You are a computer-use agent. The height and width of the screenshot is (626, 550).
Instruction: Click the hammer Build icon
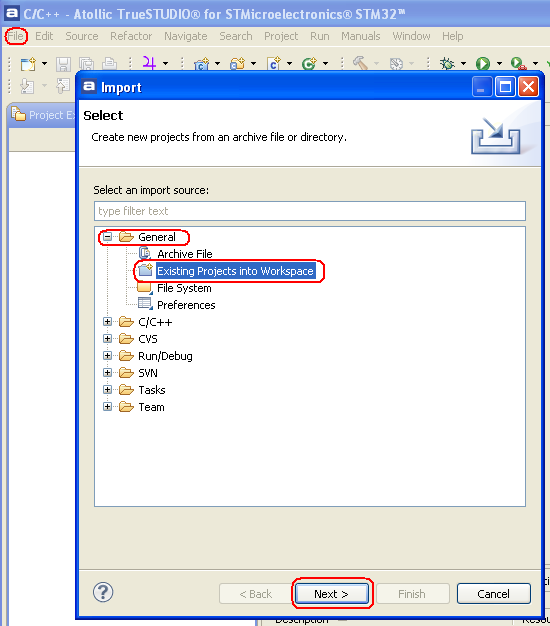pyautogui.click(x=360, y=63)
